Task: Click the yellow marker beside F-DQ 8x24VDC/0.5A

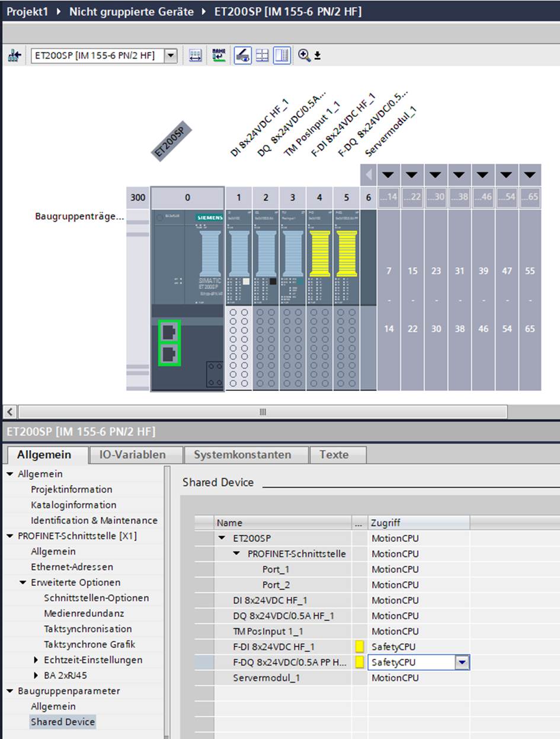Action: 360,662
